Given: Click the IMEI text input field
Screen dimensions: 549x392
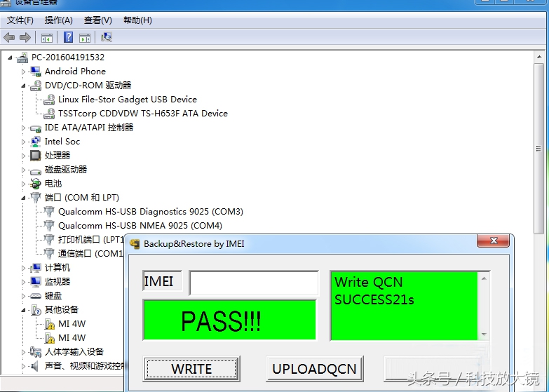Looking at the screenshot, I should [254, 283].
